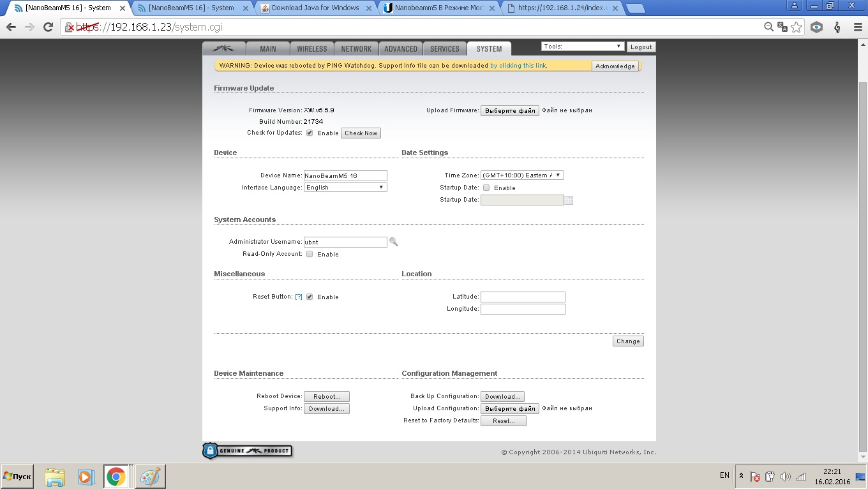
Task: Choose a firmware file to upload
Action: [509, 110]
